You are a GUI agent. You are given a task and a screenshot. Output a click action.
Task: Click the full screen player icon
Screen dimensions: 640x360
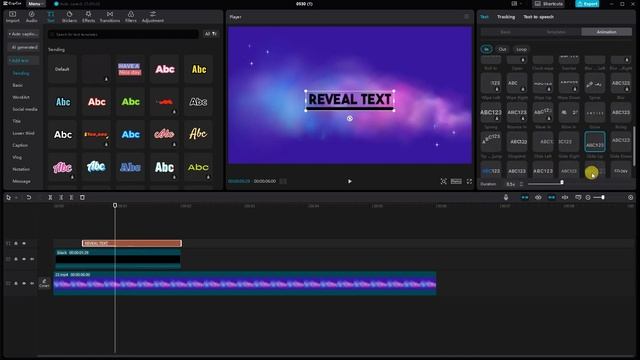469,181
